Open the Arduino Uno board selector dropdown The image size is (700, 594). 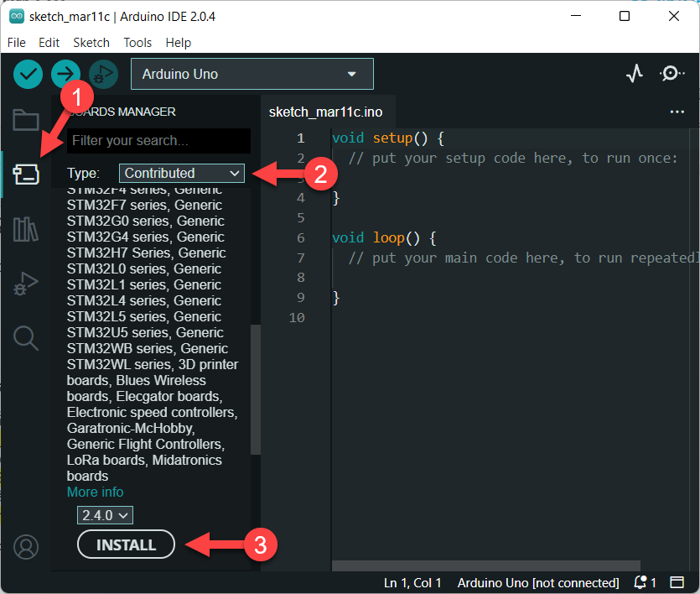[252, 74]
